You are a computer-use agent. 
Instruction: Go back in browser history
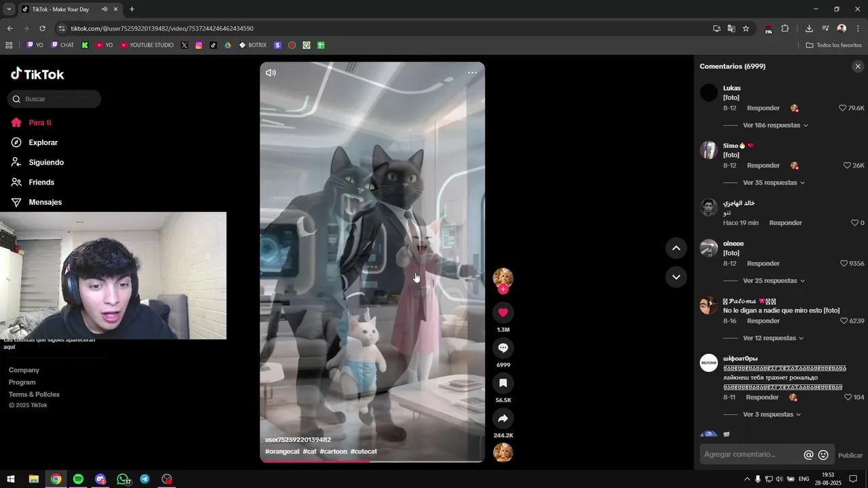pyautogui.click(x=9, y=28)
